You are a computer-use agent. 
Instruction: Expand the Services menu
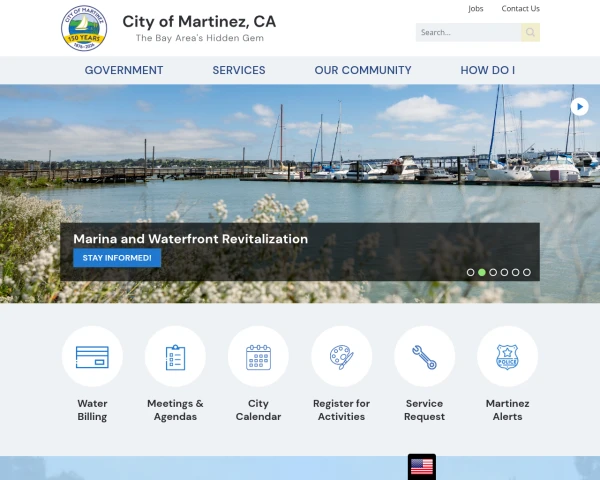239,70
